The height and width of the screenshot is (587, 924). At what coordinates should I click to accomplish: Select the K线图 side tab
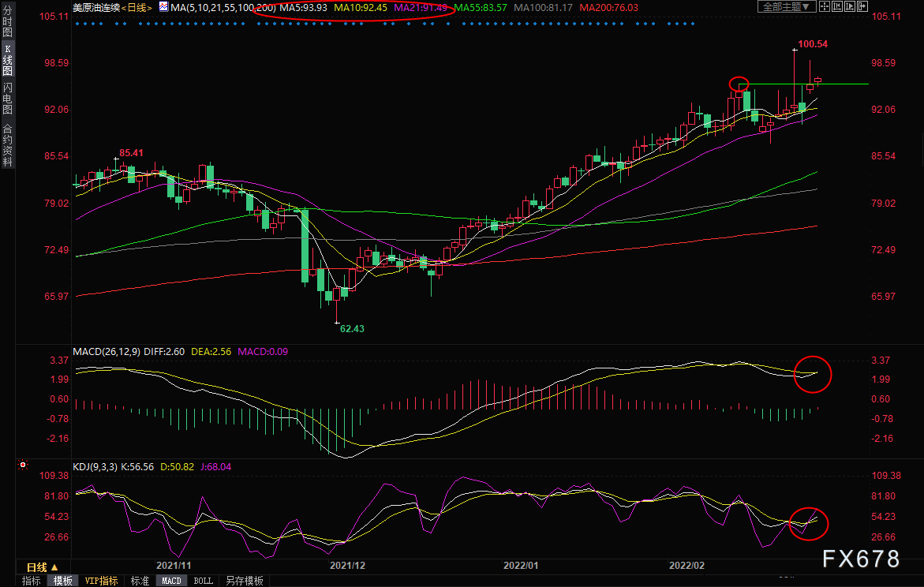coord(8,59)
